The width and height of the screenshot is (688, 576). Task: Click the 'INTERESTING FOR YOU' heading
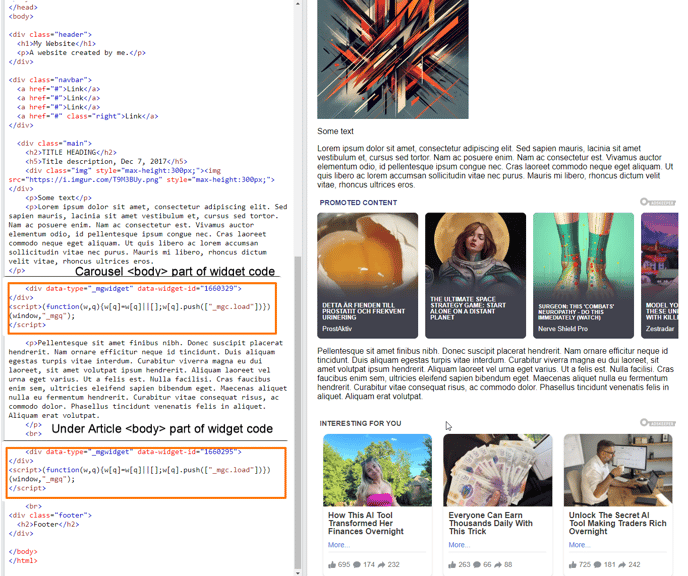360,423
